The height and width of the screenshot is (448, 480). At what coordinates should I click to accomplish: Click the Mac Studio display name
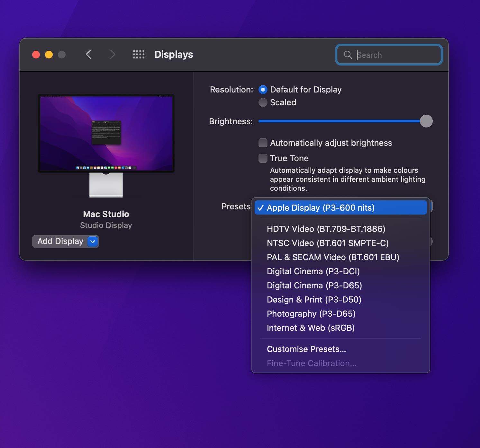pos(106,214)
